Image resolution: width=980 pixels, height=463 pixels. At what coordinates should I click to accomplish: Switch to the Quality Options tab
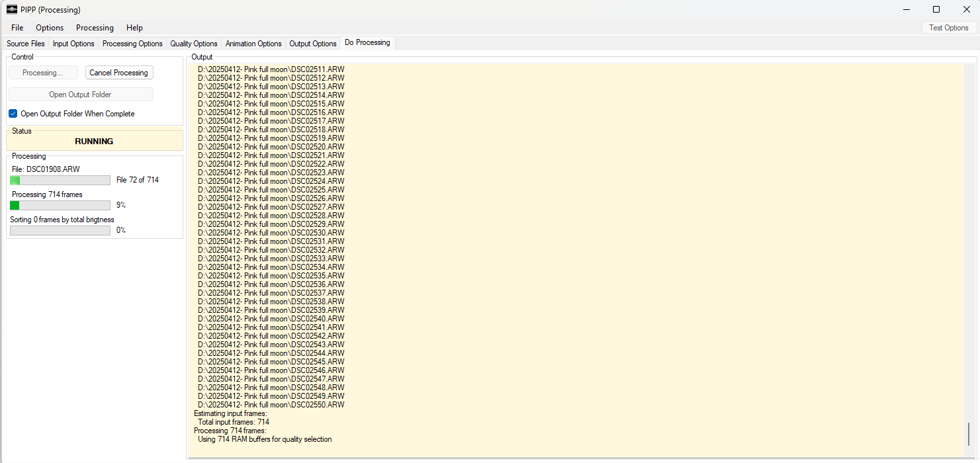(194, 44)
